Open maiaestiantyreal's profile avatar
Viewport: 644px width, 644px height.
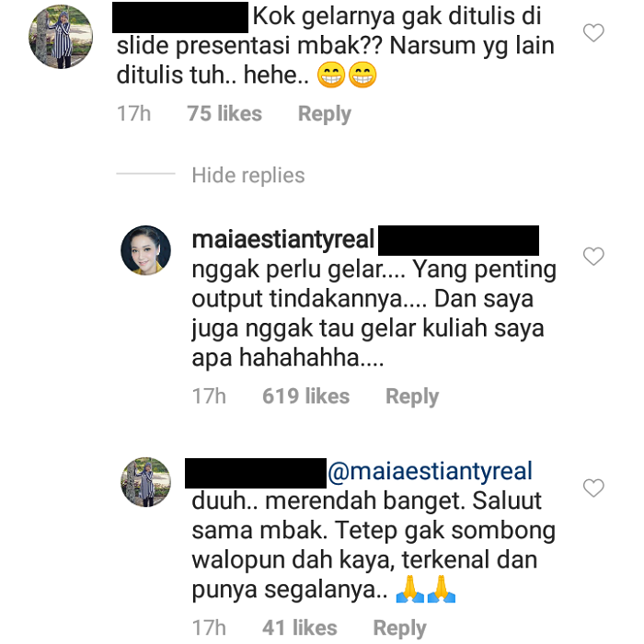click(145, 250)
